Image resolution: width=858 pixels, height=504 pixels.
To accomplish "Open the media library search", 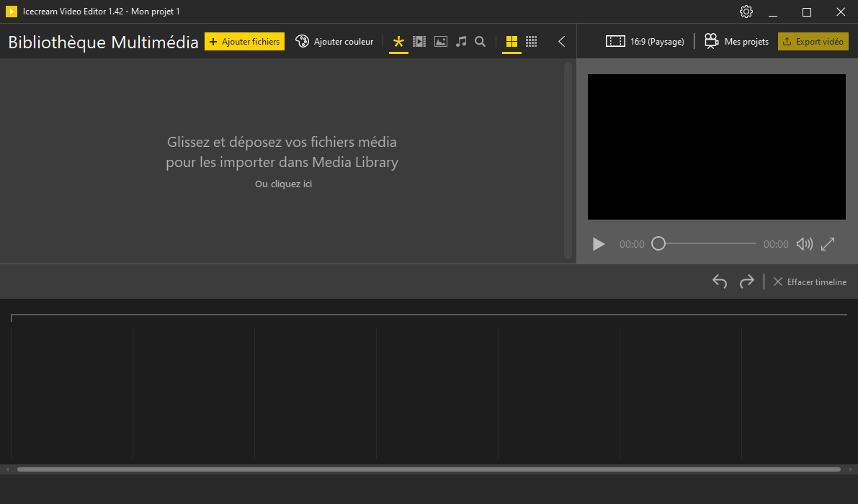I will coord(481,42).
